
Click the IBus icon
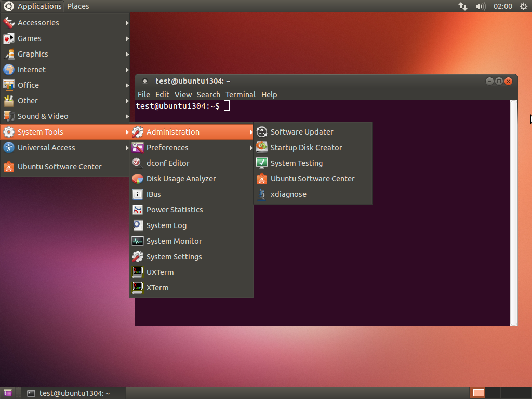[x=137, y=194]
